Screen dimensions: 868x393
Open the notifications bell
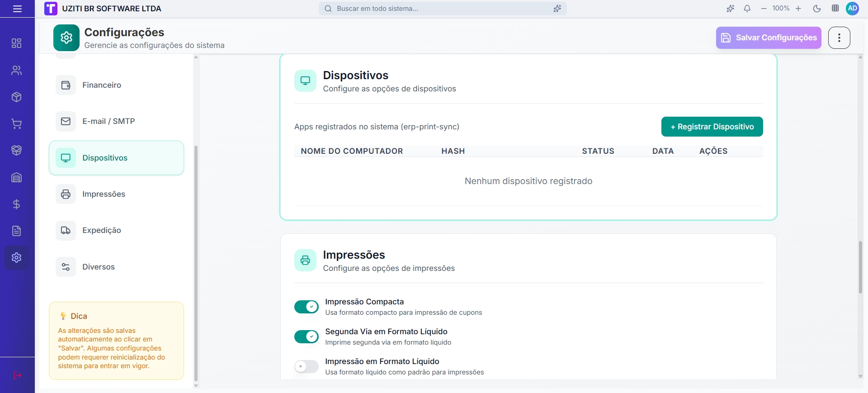(747, 9)
